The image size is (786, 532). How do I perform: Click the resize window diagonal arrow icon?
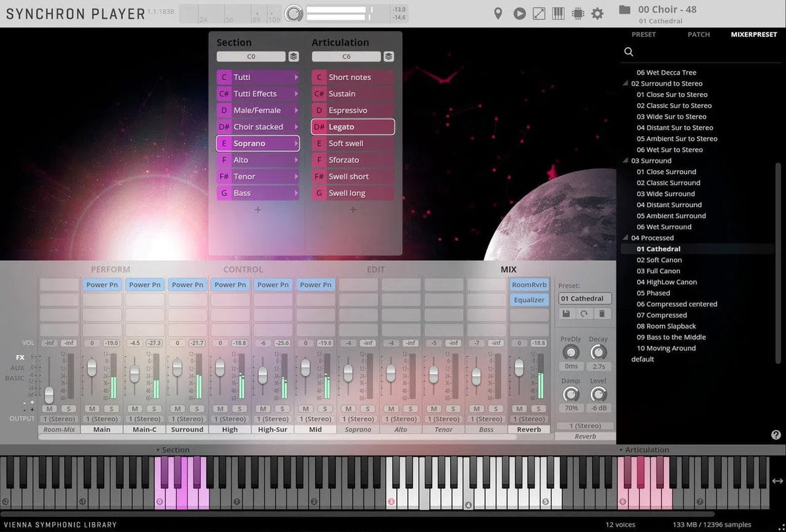click(539, 13)
